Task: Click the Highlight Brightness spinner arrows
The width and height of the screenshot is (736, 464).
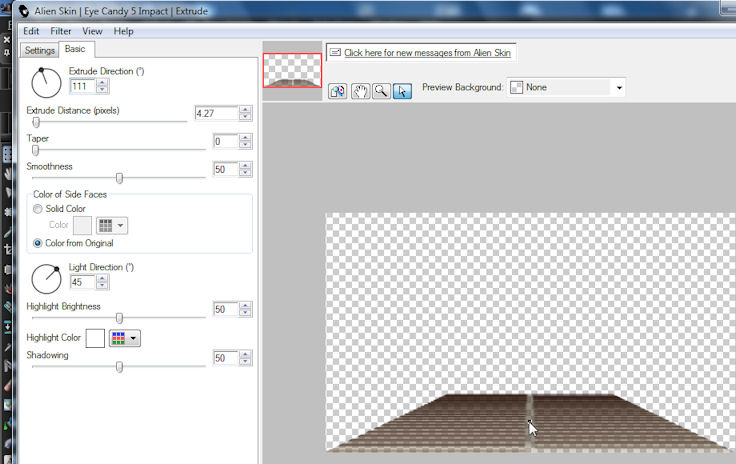Action: [x=245, y=310]
